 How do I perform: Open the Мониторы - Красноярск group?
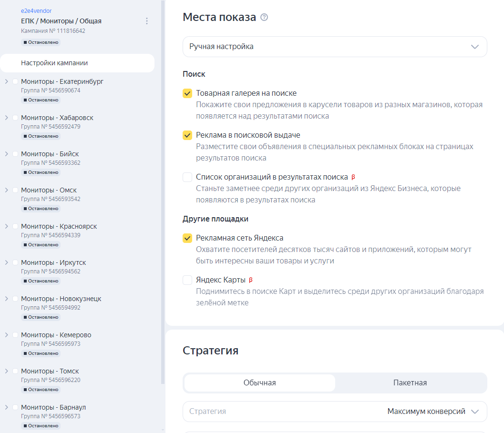[59, 226]
